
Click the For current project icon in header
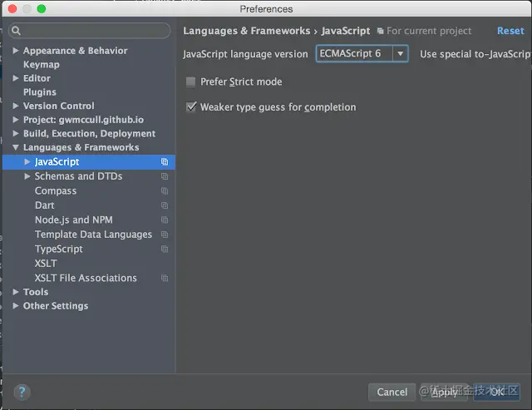coord(381,32)
